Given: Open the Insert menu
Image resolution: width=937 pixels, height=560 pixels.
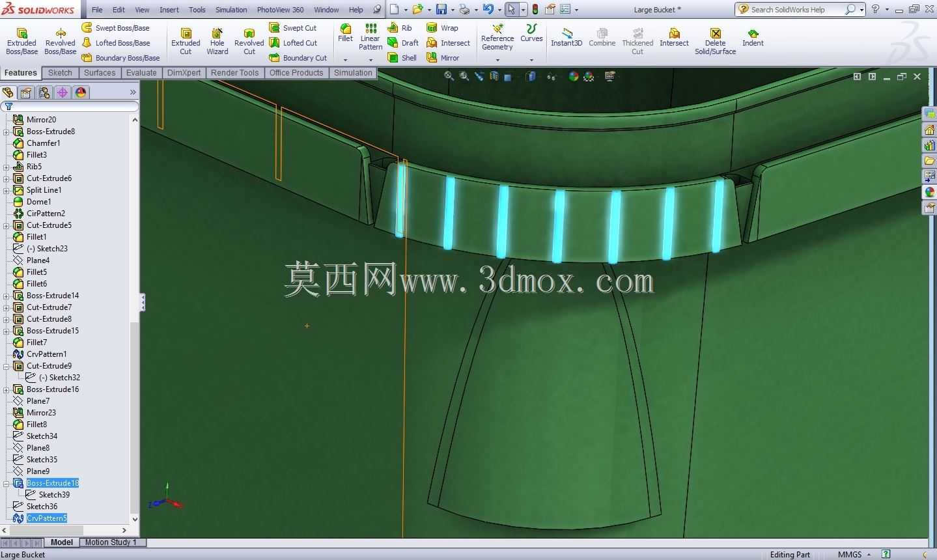Looking at the screenshot, I should 169,10.
